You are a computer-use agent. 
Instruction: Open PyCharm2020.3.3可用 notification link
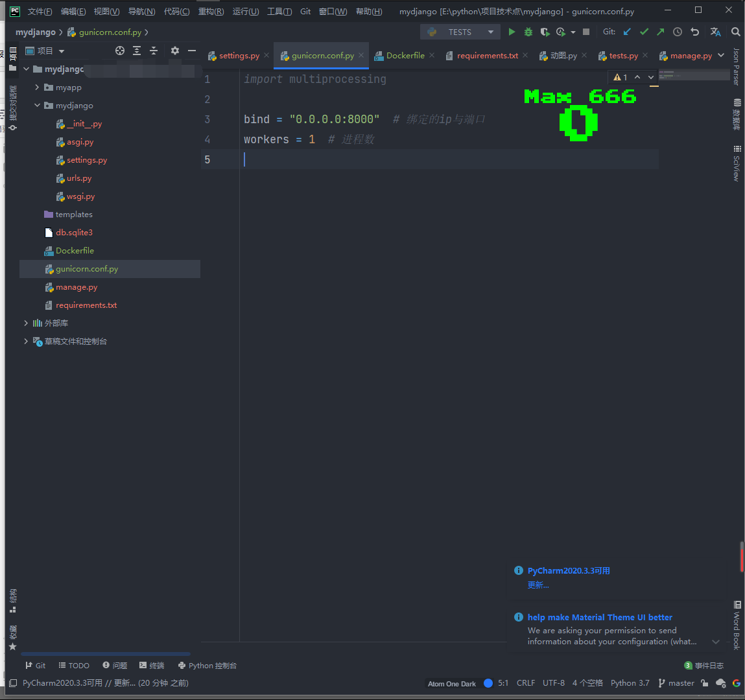point(569,571)
